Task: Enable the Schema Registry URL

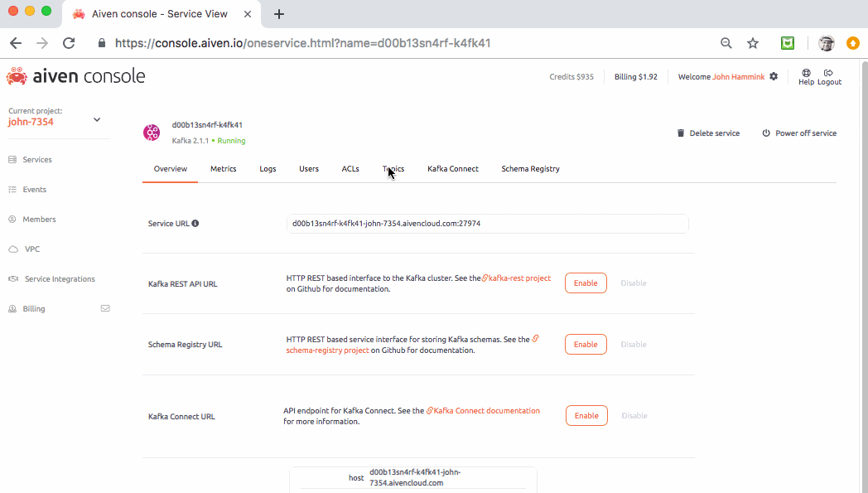Action: click(x=586, y=344)
